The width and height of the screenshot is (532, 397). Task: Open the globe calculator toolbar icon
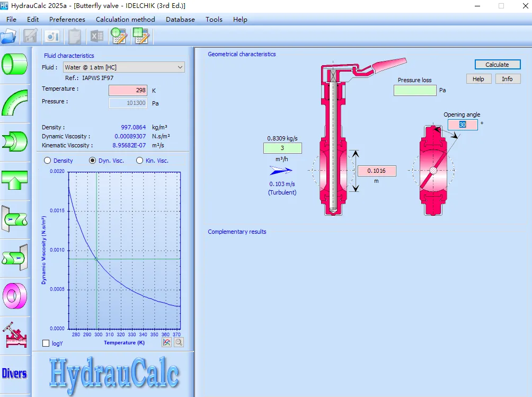coord(119,36)
